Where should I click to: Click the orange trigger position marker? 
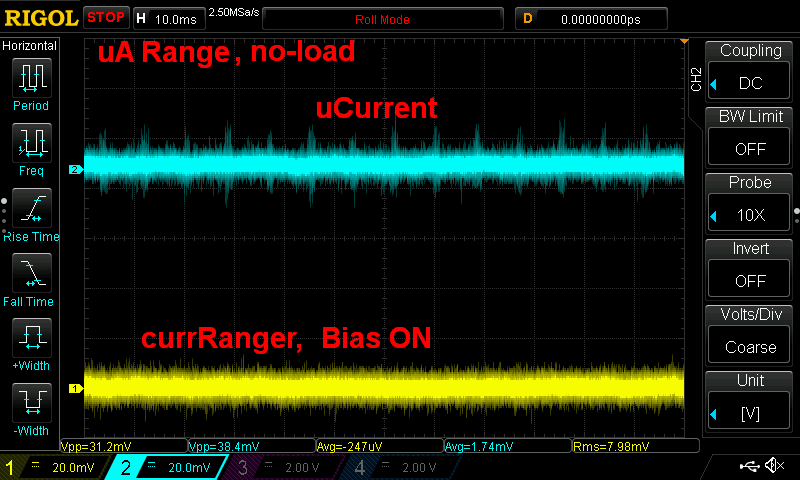(684, 41)
